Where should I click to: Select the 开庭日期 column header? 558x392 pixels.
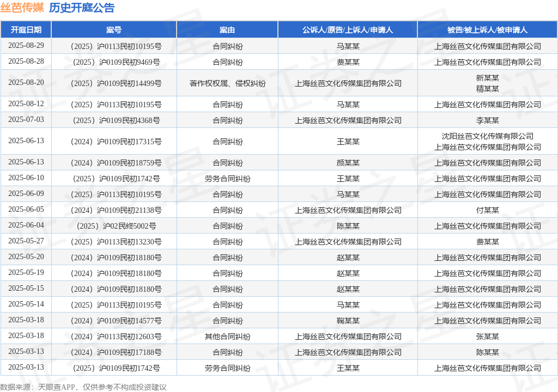tap(26, 30)
